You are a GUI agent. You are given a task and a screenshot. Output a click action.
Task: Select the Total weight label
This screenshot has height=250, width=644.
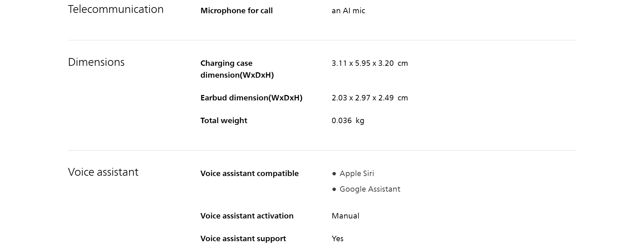[x=223, y=120]
